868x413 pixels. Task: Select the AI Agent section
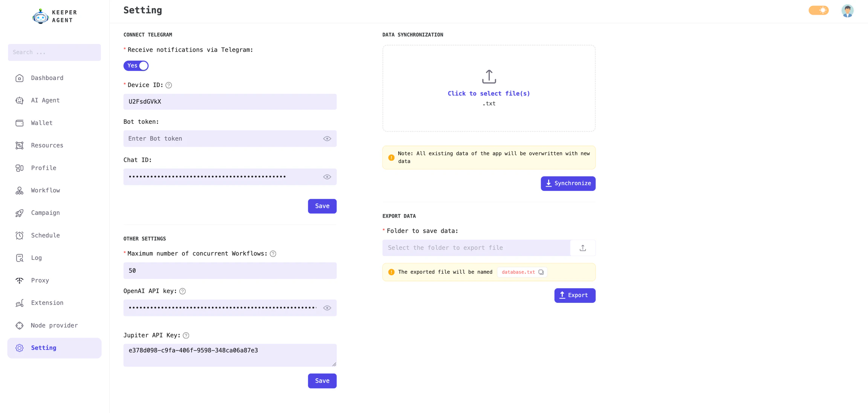(45, 100)
